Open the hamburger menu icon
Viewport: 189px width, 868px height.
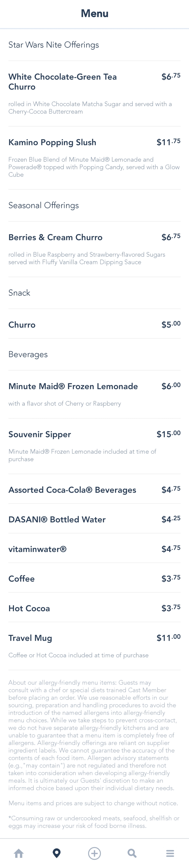tap(170, 853)
